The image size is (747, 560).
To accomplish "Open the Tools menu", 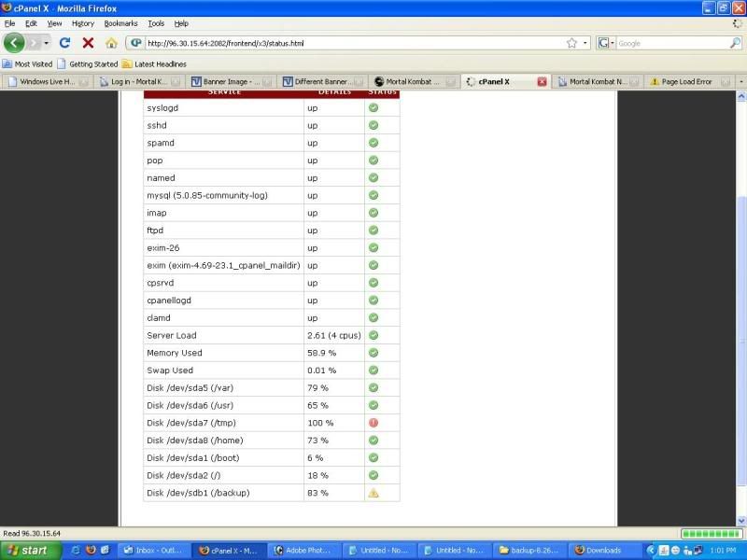I will coord(156,23).
